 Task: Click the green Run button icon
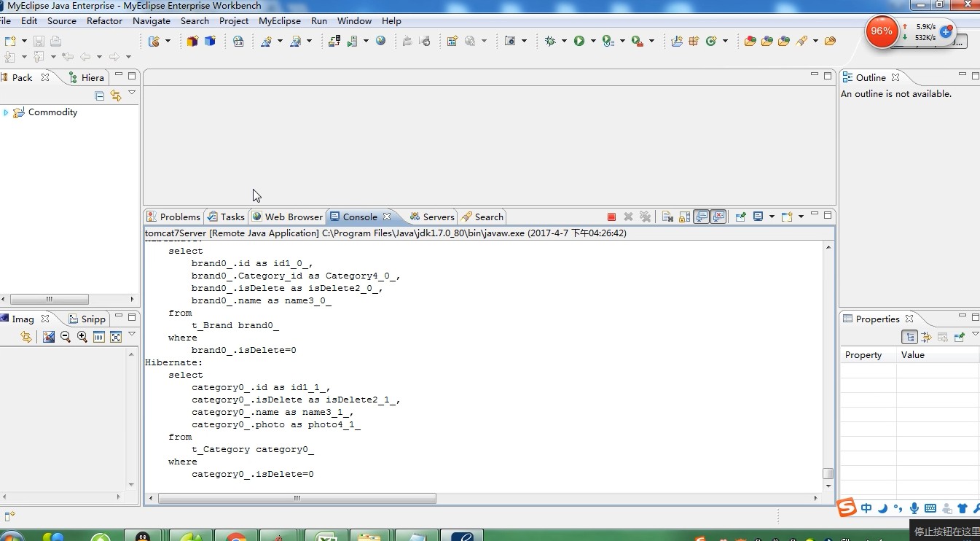click(x=579, y=41)
